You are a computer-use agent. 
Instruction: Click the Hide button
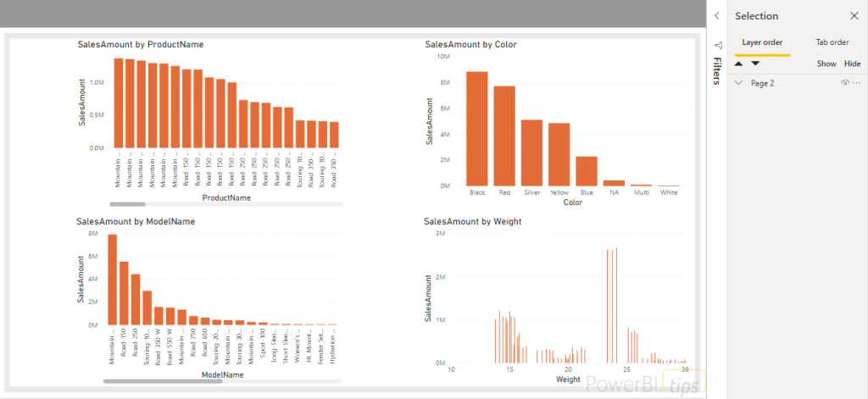(x=852, y=64)
